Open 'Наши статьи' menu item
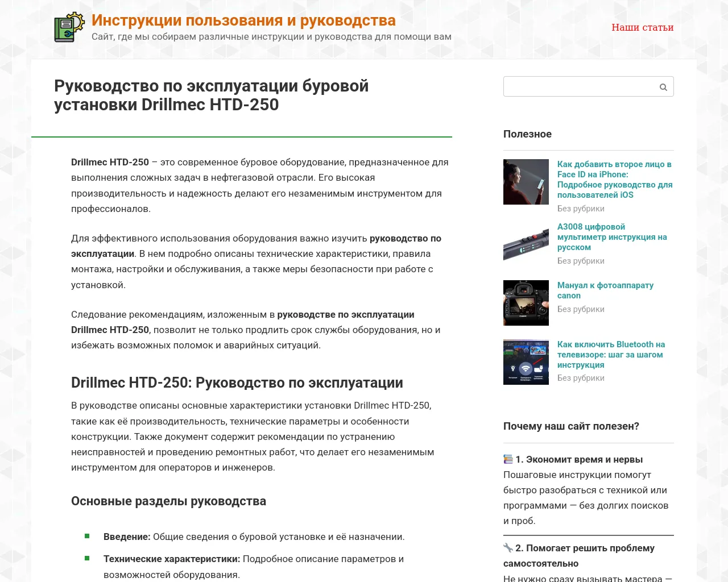 click(642, 27)
